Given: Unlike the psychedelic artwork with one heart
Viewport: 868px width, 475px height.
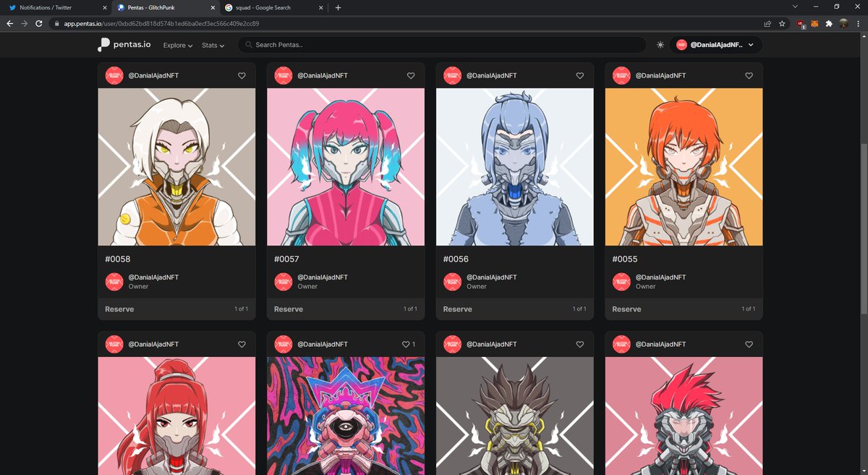Looking at the screenshot, I should click(406, 344).
